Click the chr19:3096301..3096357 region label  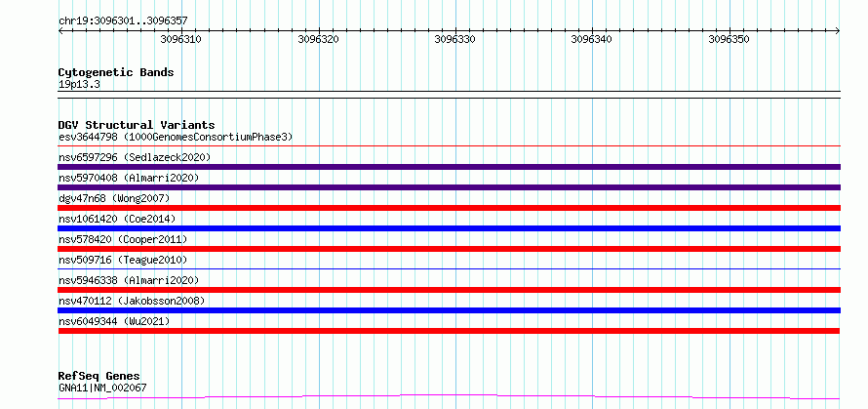123,20
